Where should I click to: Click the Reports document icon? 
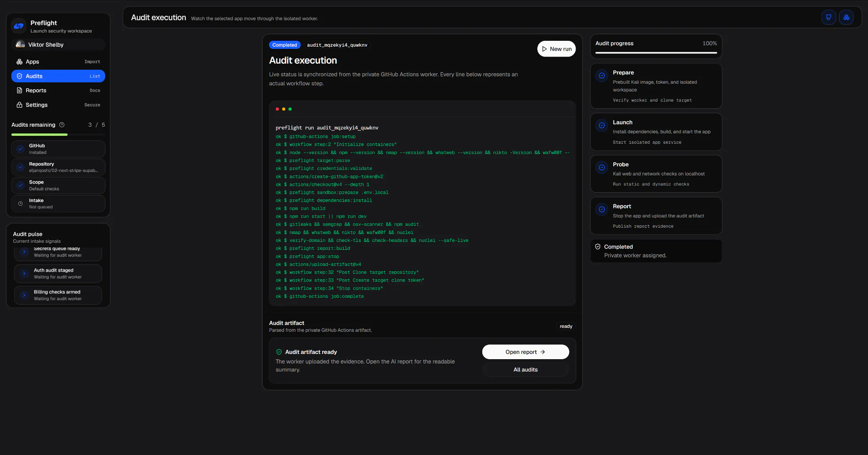pos(19,90)
